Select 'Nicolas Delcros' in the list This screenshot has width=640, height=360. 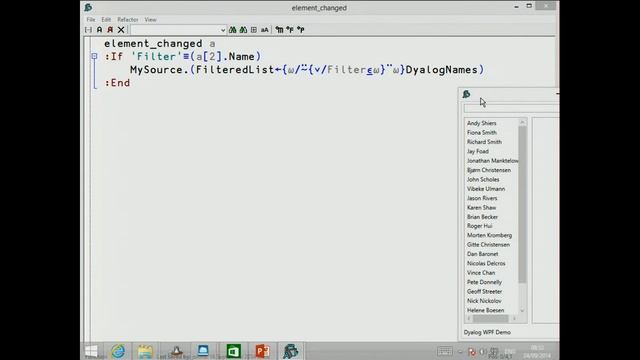click(x=486, y=264)
